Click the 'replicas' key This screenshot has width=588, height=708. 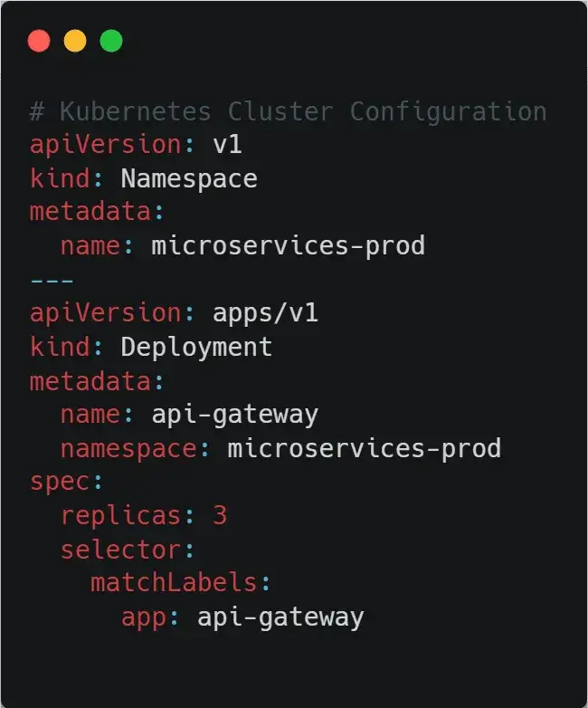click(x=120, y=515)
